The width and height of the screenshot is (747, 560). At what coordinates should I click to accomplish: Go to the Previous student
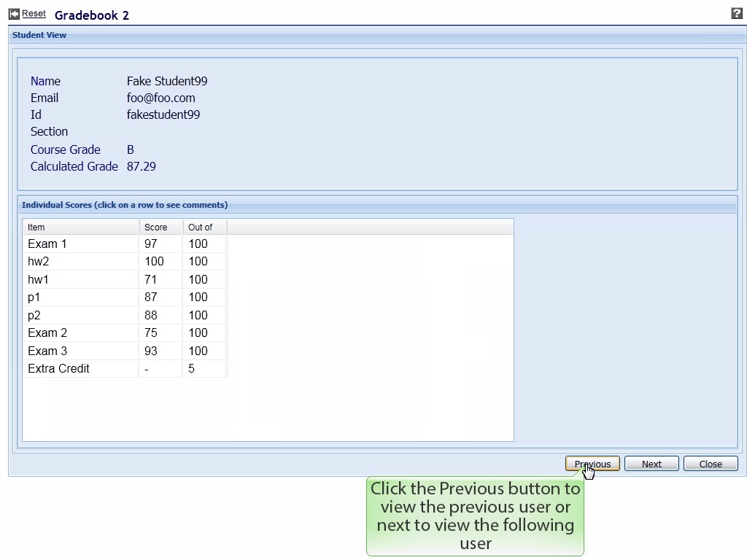point(592,464)
